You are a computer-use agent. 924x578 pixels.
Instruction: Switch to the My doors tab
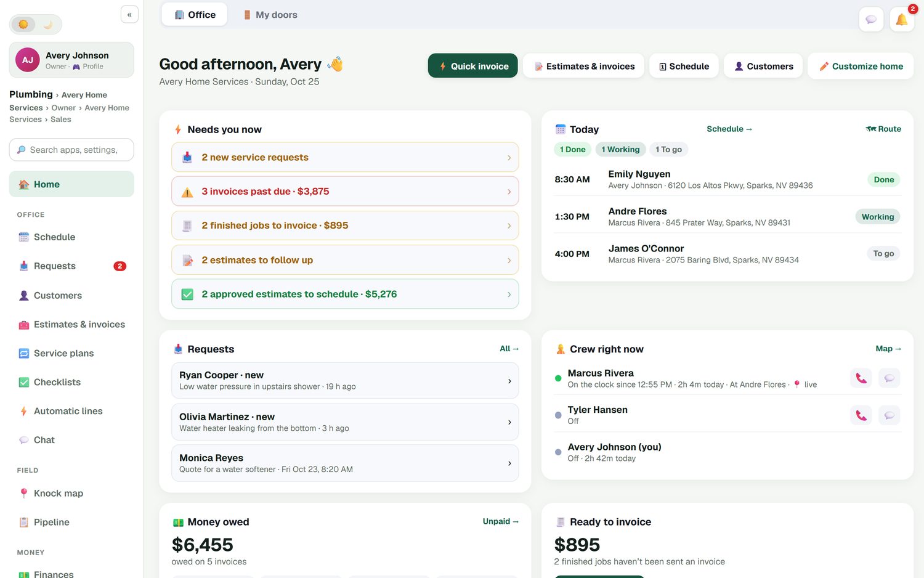[270, 15]
